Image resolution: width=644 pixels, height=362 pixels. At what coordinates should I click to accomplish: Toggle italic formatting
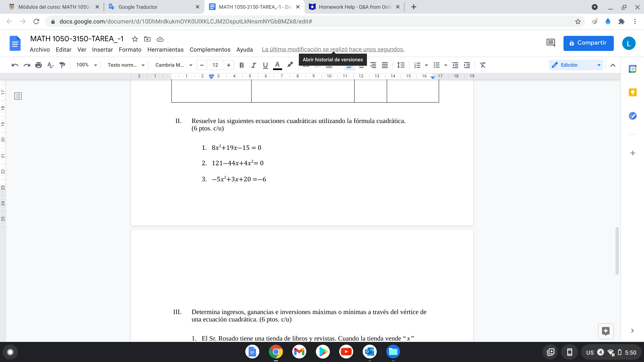(254, 65)
